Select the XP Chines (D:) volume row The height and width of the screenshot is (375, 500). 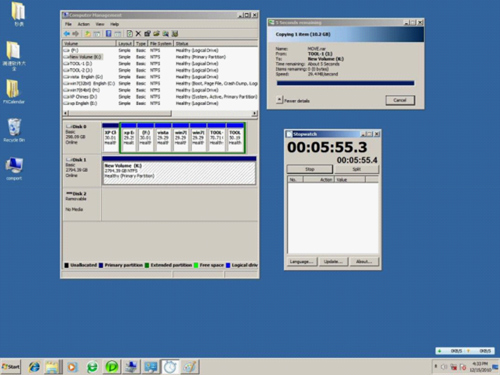coord(160,97)
